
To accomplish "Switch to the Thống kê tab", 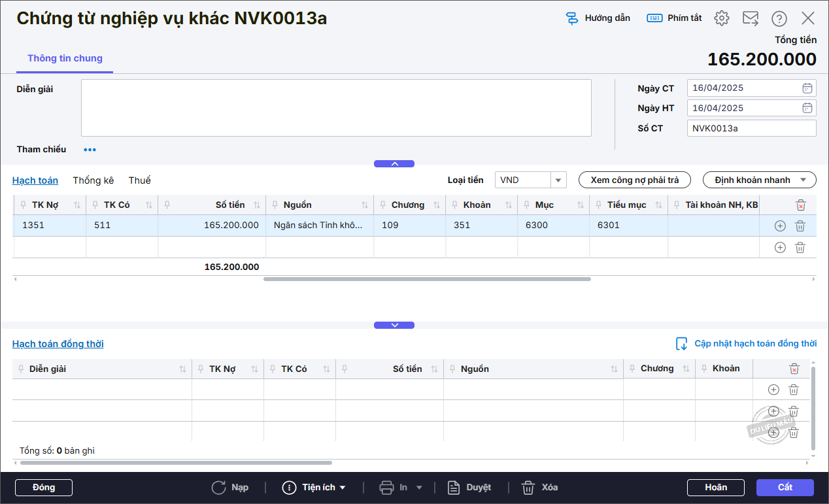I will tap(93, 180).
